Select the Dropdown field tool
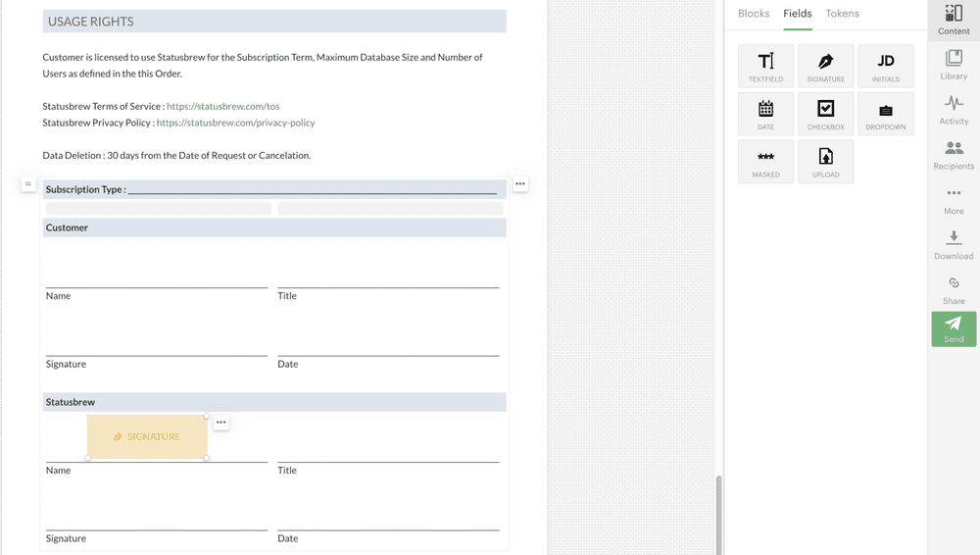The width and height of the screenshot is (980, 555). [885, 114]
